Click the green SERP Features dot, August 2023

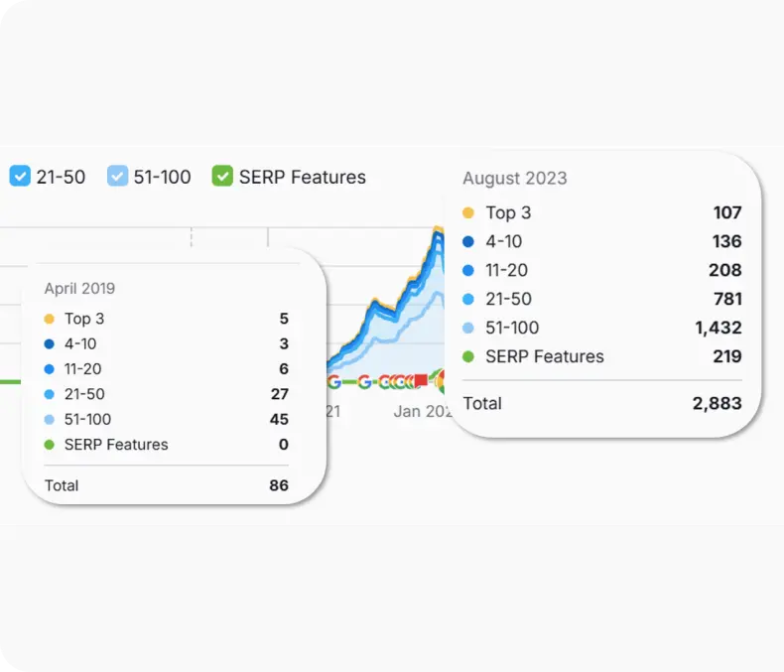click(x=468, y=356)
